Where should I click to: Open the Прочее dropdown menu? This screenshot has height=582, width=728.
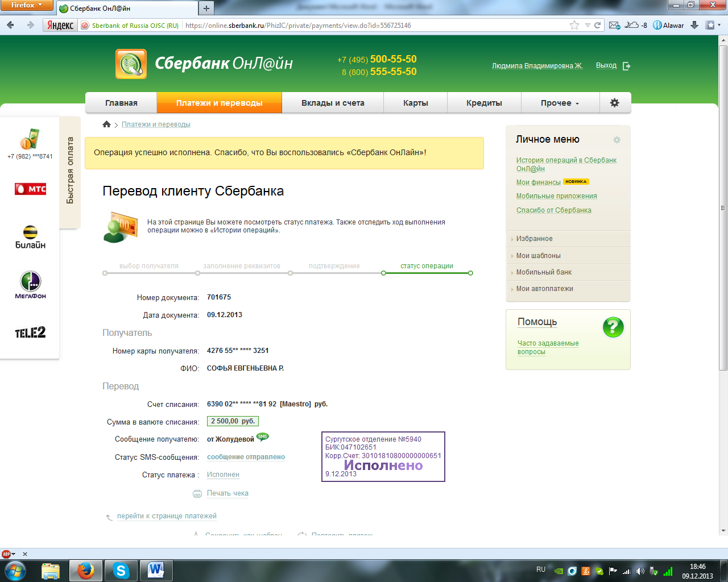point(560,103)
